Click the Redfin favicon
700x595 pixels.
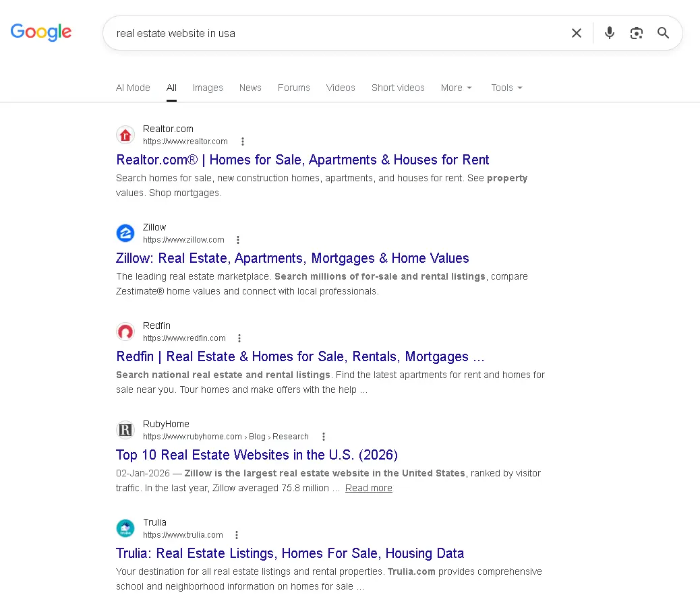click(125, 332)
